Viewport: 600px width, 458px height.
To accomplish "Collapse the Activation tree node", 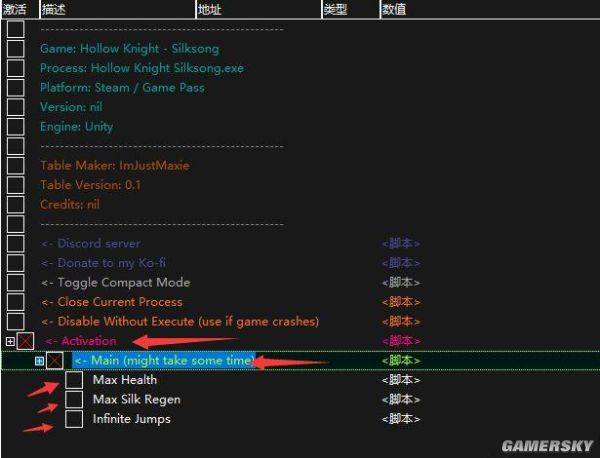I will [x=10, y=341].
